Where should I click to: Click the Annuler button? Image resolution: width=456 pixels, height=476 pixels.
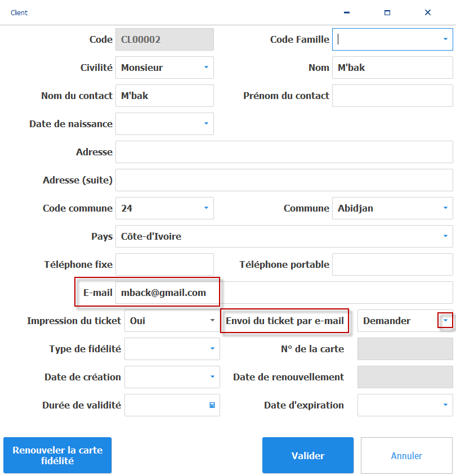pos(406,455)
